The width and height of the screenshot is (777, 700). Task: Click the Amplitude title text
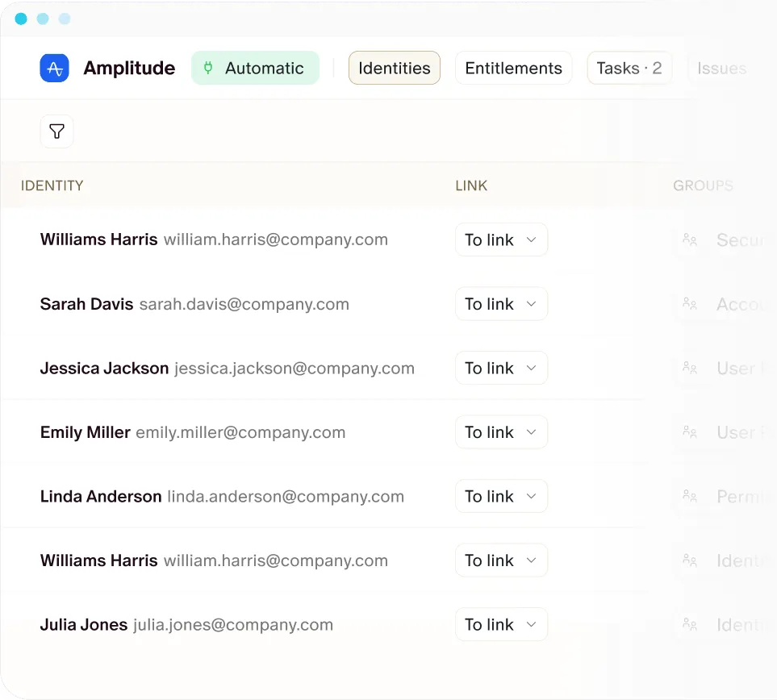129,68
